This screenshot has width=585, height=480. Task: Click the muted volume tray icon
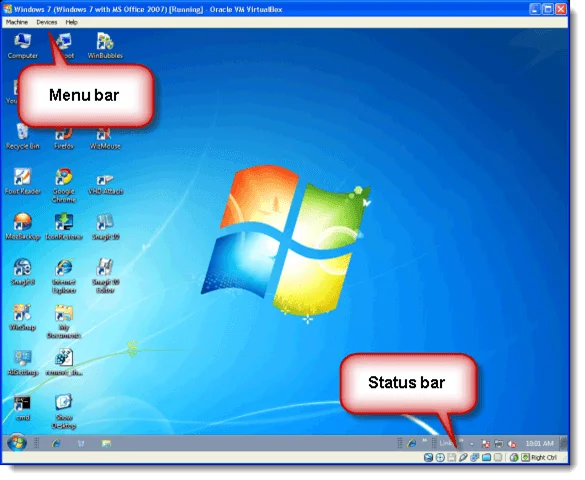click(x=513, y=444)
